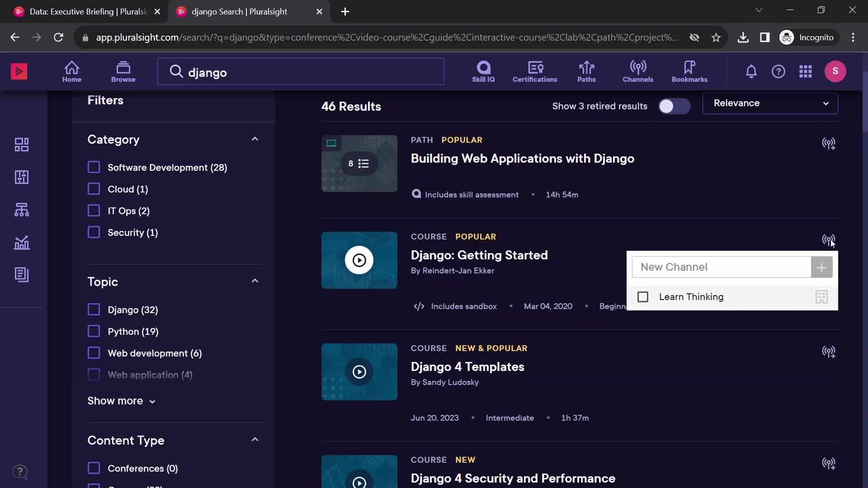The image size is (868, 488).
Task: Click Show more topics link
Action: (x=122, y=400)
